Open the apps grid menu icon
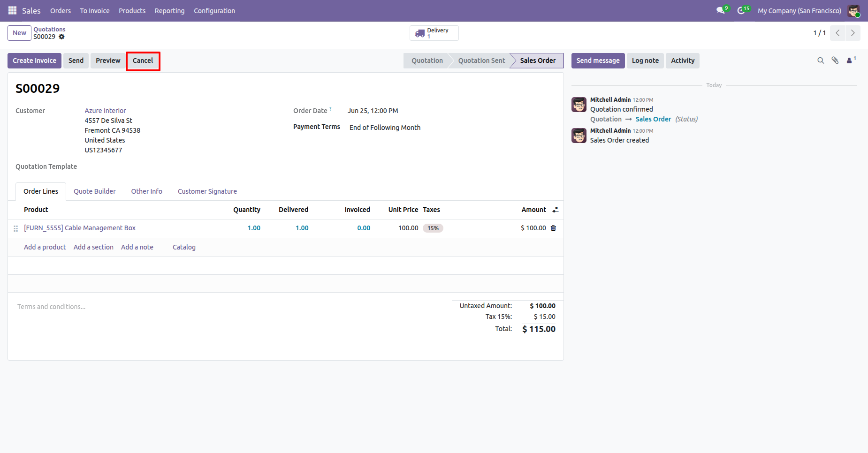 (13, 10)
